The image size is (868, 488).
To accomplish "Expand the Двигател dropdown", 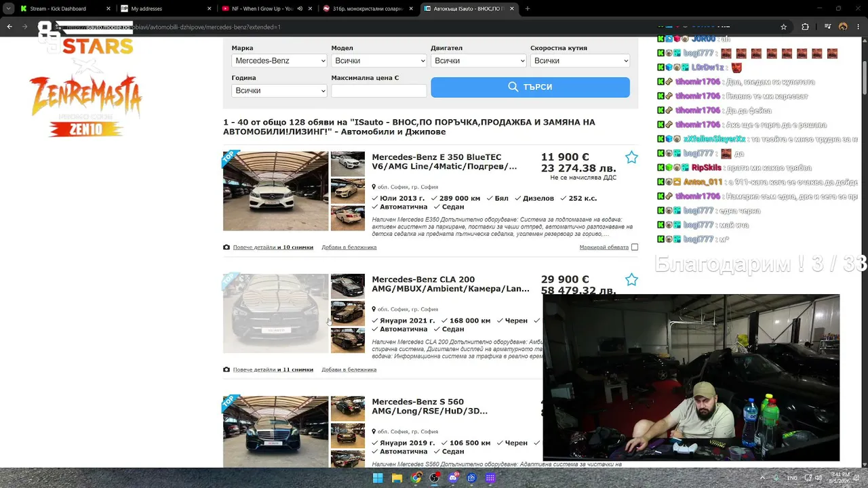I will pos(479,61).
